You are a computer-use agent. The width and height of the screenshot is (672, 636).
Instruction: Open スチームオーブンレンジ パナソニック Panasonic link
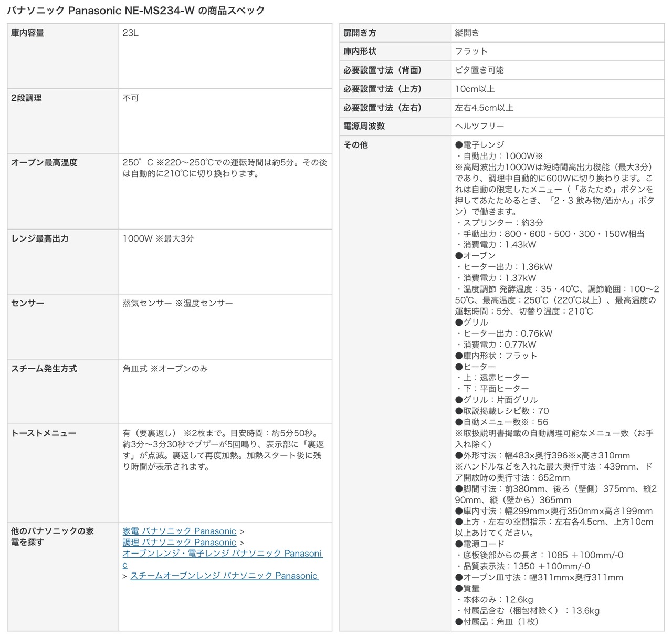click(x=224, y=576)
